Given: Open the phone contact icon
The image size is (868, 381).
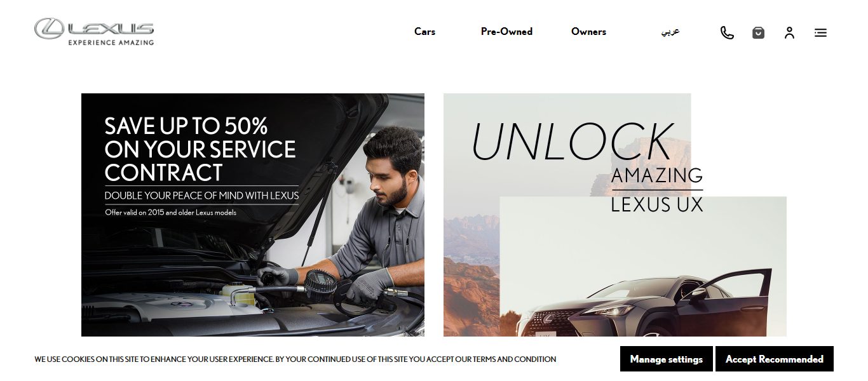Looking at the screenshot, I should point(727,32).
